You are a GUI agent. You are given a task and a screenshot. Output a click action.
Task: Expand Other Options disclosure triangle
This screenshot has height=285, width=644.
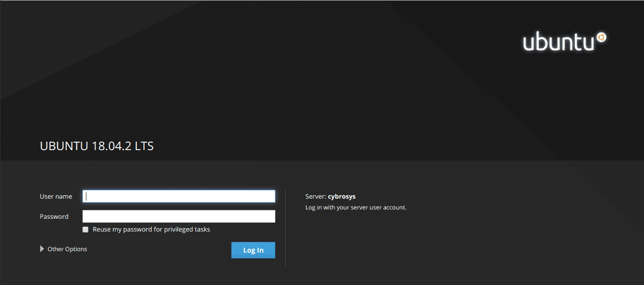point(42,249)
